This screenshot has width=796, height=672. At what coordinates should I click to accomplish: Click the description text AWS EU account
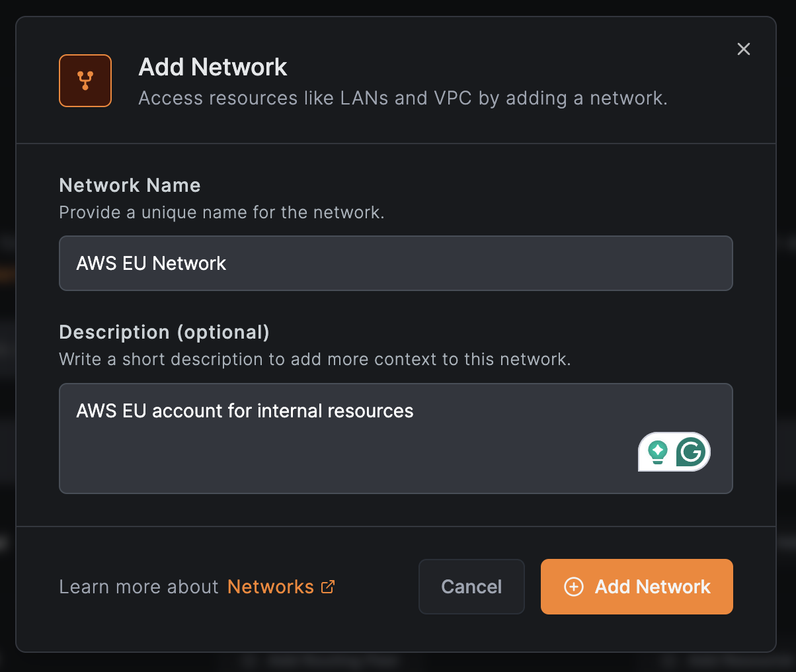click(x=244, y=411)
